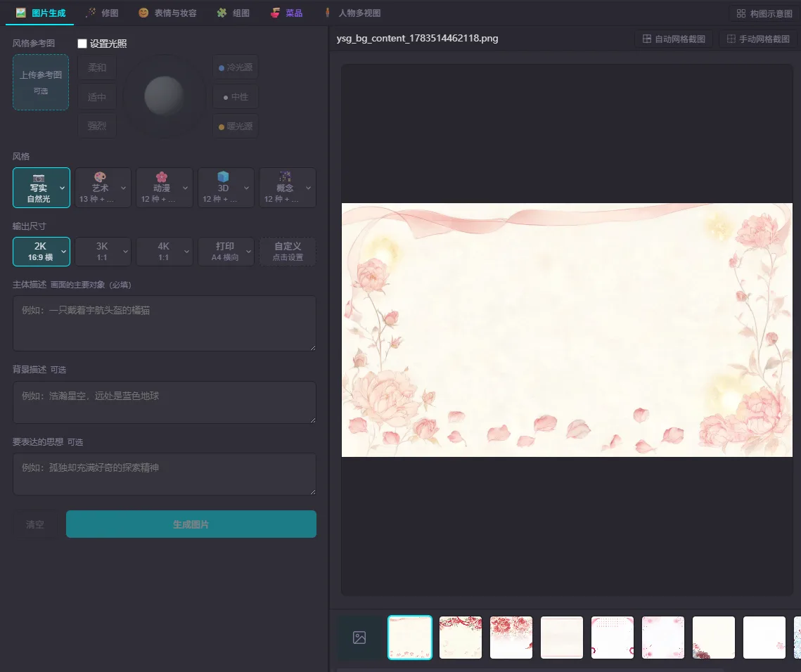Expand the 写实 style dropdown arrow

click(63, 188)
